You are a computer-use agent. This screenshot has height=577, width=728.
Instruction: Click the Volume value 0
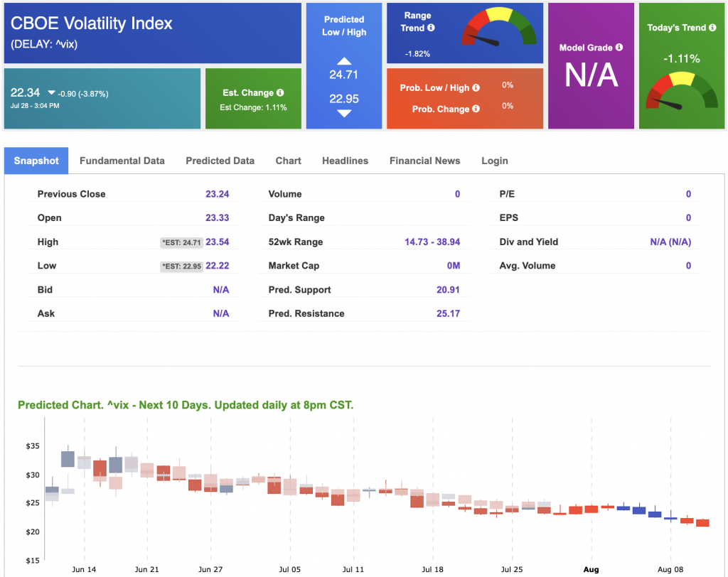(457, 194)
